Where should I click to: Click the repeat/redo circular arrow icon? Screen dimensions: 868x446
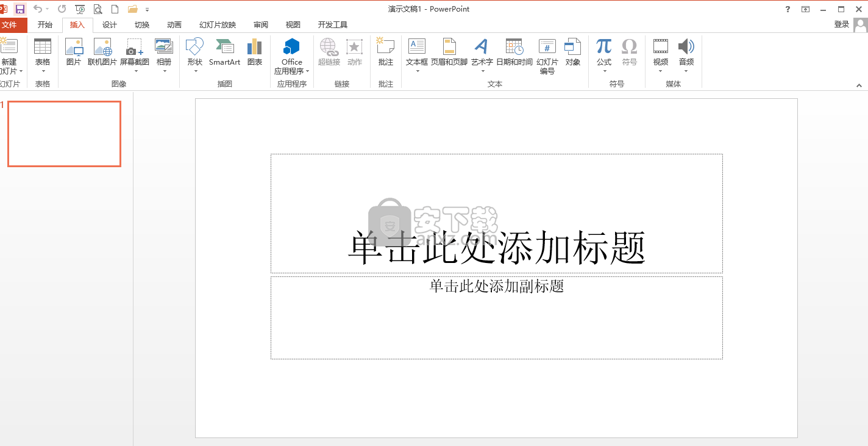coord(62,9)
